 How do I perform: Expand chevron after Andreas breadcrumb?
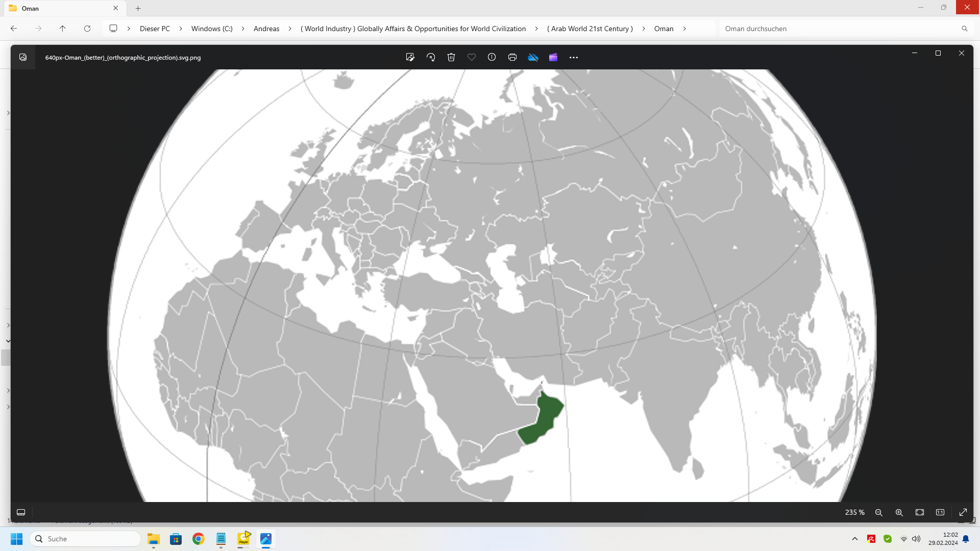(x=290, y=29)
